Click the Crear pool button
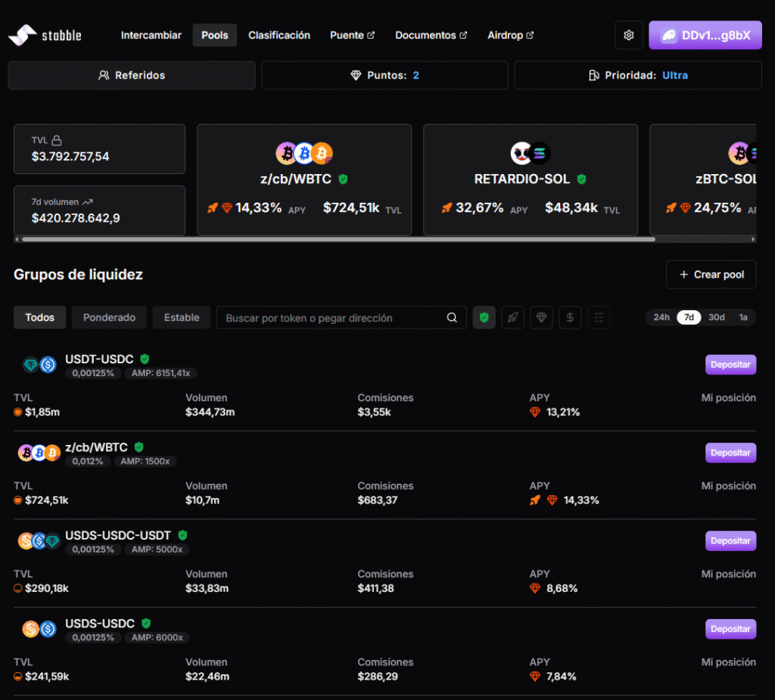 711,275
